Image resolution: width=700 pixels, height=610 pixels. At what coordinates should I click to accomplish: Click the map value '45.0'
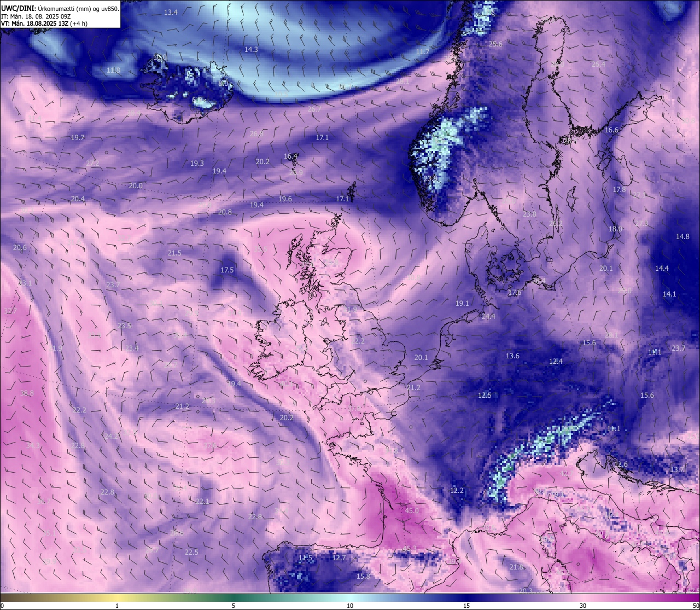pyautogui.click(x=412, y=510)
